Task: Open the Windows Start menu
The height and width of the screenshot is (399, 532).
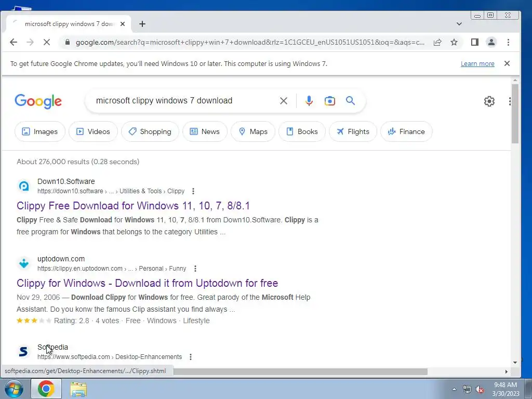Action: (14, 389)
